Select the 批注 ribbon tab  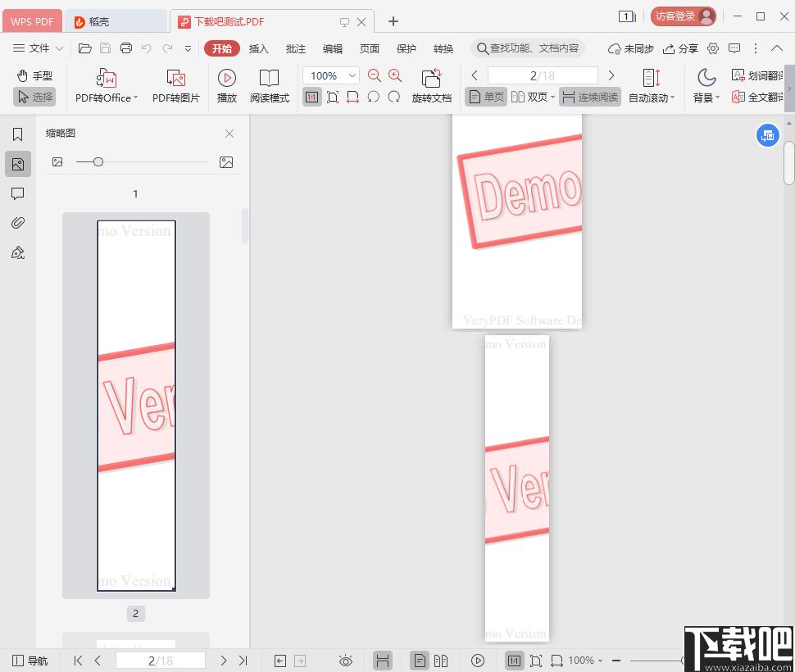coord(296,48)
